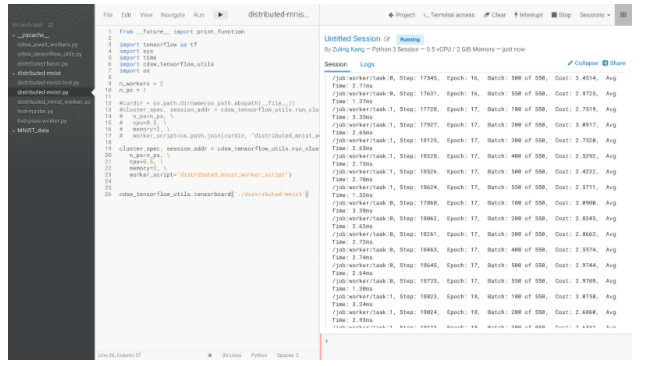Open distributed_mnist_worker_sc file
The image size is (666, 366).
[x=54, y=102]
